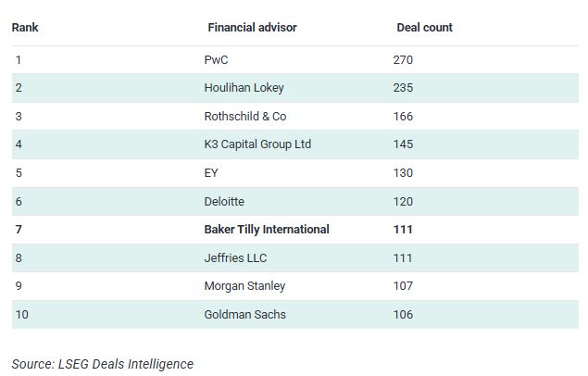Click the Financial advisor column header
588x376 pixels.
point(252,28)
